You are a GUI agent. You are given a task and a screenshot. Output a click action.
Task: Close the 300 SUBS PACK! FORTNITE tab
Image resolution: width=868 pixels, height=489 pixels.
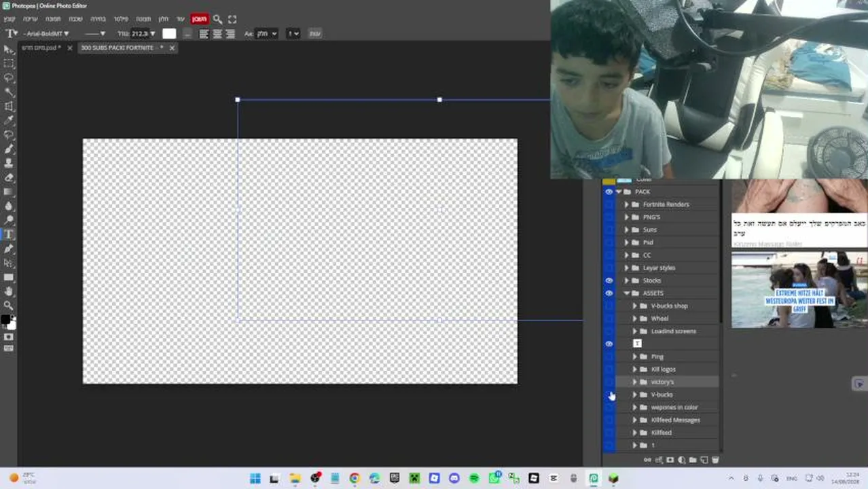click(172, 48)
